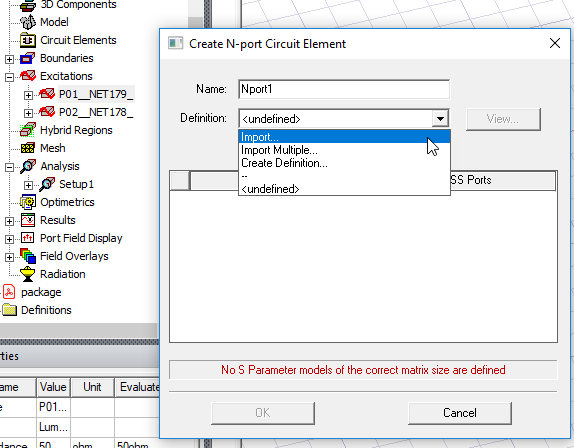Click the Results icon

coord(28,220)
